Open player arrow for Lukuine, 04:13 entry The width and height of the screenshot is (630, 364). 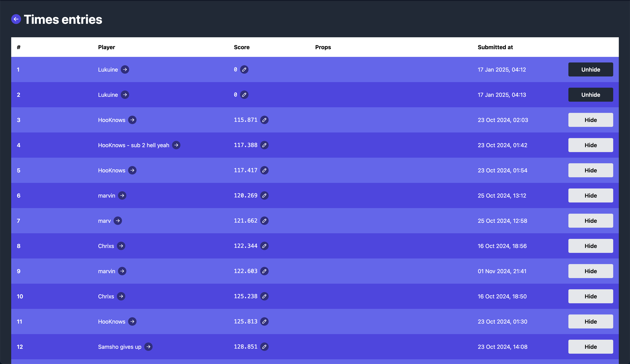tap(125, 95)
